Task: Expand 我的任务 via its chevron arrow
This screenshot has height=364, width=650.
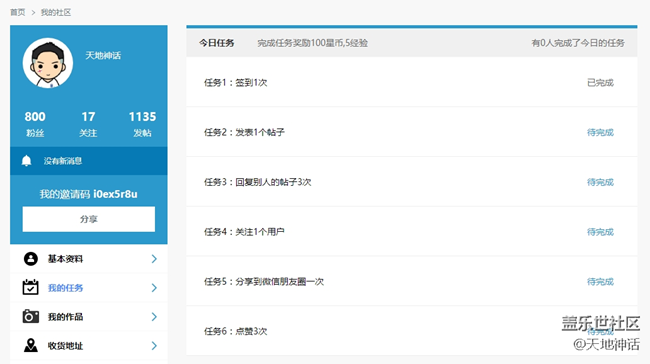Action: [154, 288]
